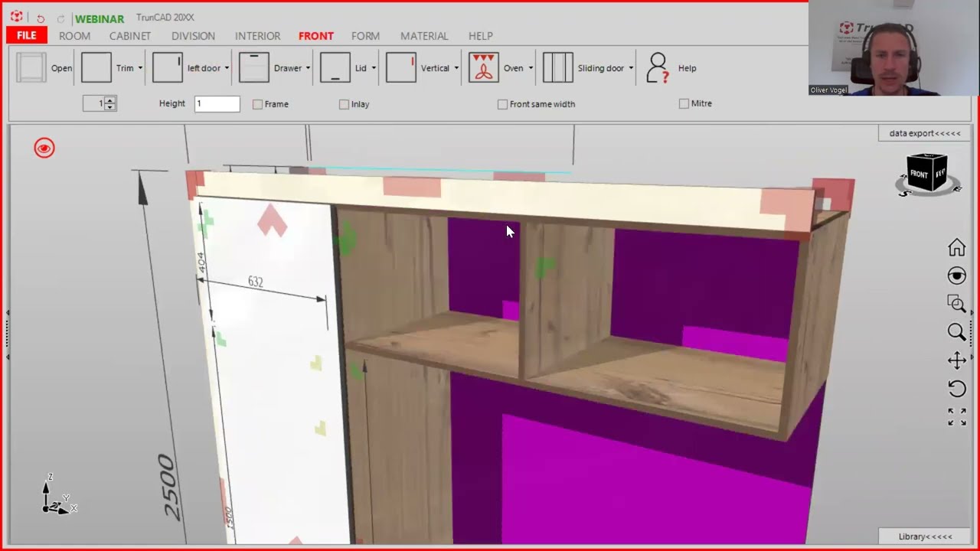Open the DIVISION tab

[x=193, y=36]
